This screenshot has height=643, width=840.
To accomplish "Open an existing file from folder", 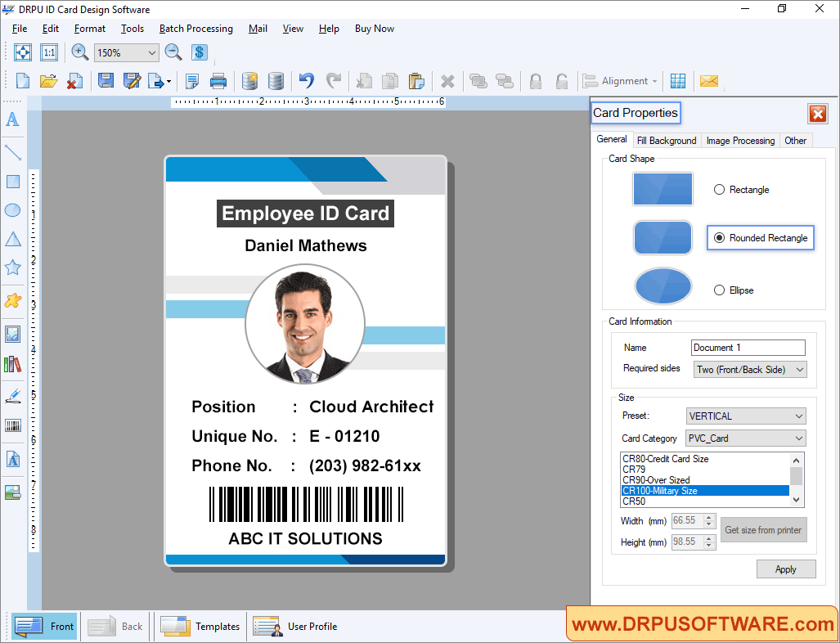I will (48, 81).
